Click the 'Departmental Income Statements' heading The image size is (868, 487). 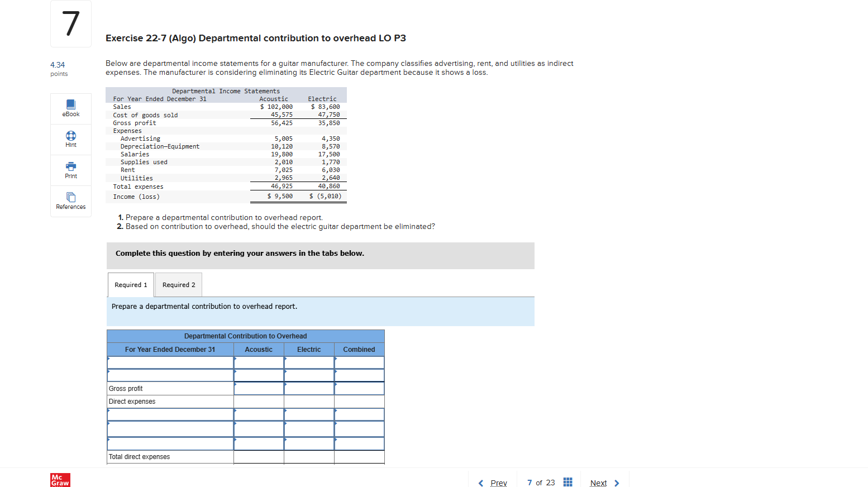coord(226,91)
